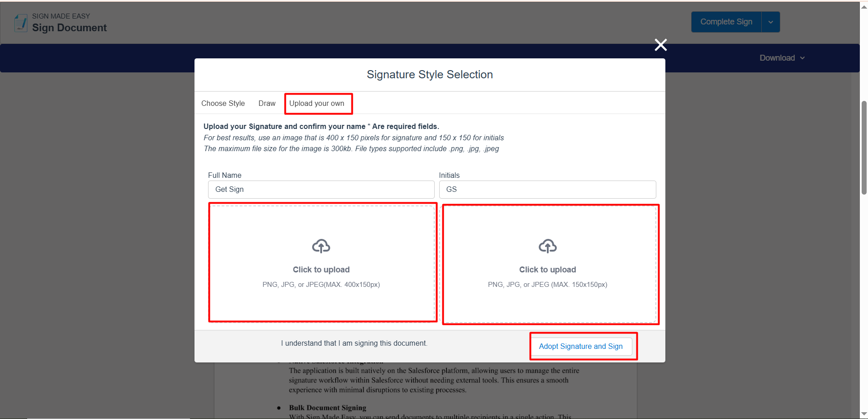The width and height of the screenshot is (868, 419).
Task: Click Adopt Signature and Sign button
Action: tap(581, 347)
